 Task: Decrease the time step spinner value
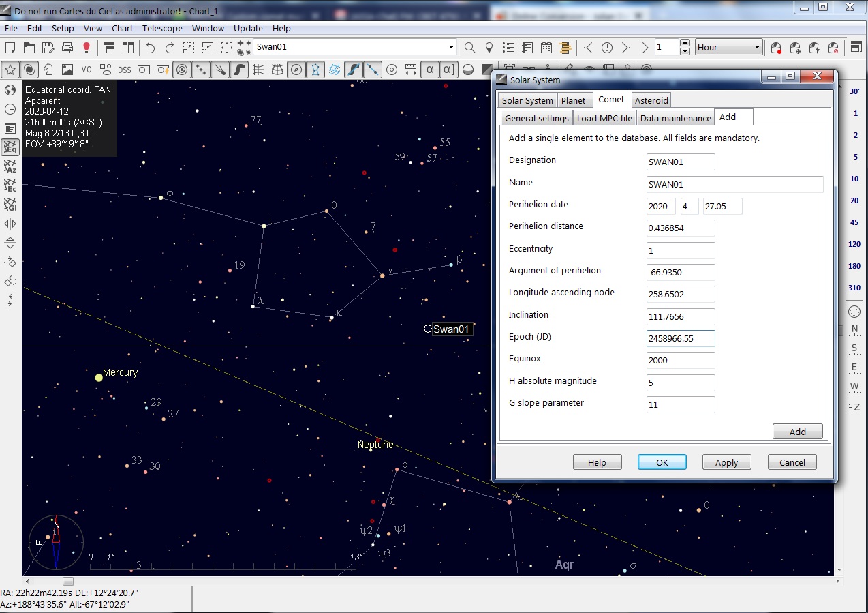pos(685,51)
